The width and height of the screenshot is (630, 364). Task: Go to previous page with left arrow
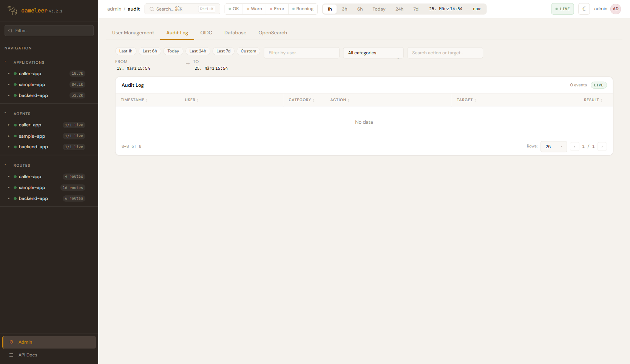tap(574, 147)
